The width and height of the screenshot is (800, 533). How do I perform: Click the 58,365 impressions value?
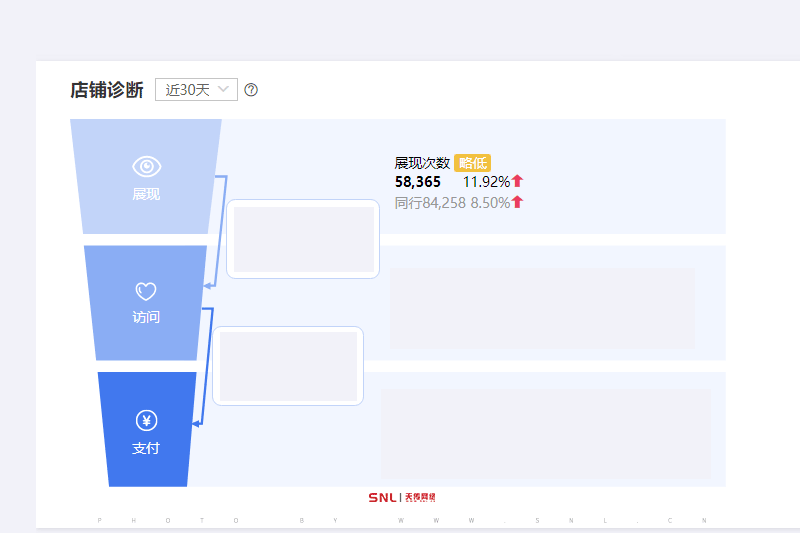coord(418,182)
